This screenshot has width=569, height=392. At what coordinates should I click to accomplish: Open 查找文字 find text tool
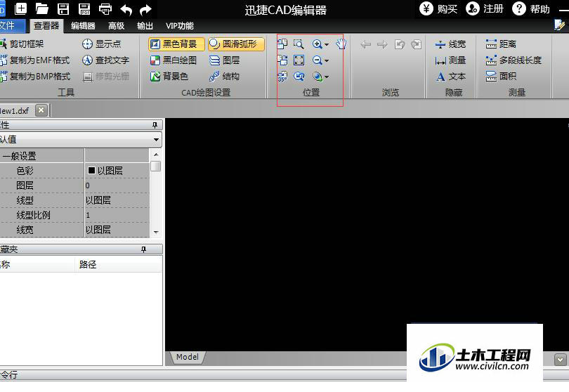[105, 60]
